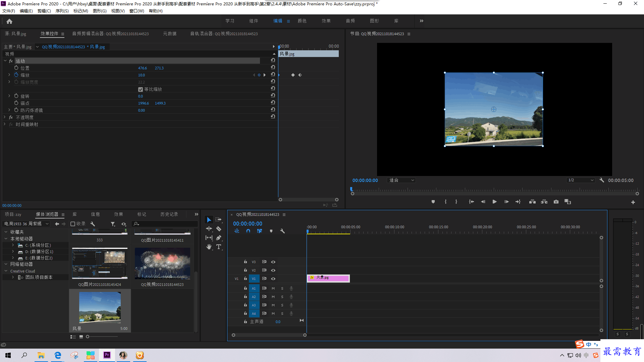
Task: Switch to the 颜色 workspace
Action: click(x=302, y=21)
